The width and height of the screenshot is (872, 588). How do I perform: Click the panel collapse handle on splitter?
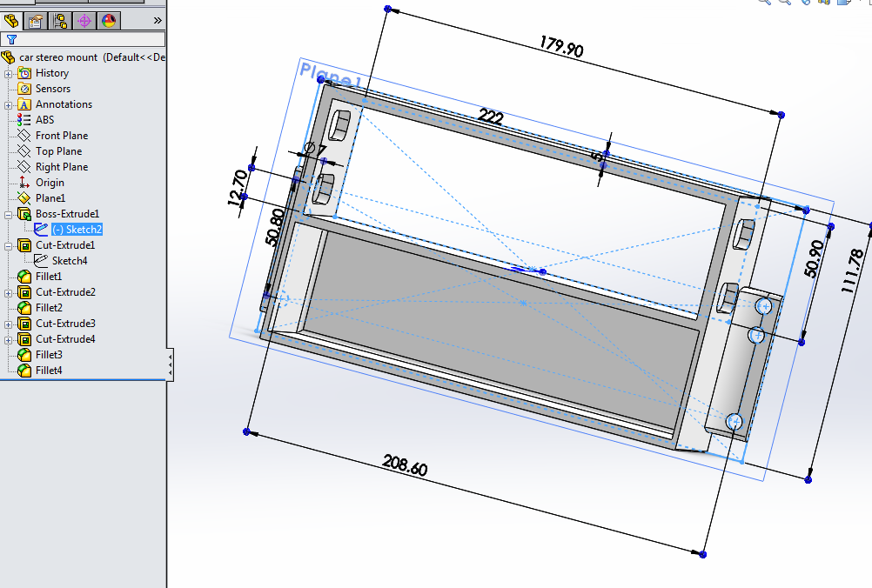pyautogui.click(x=170, y=363)
